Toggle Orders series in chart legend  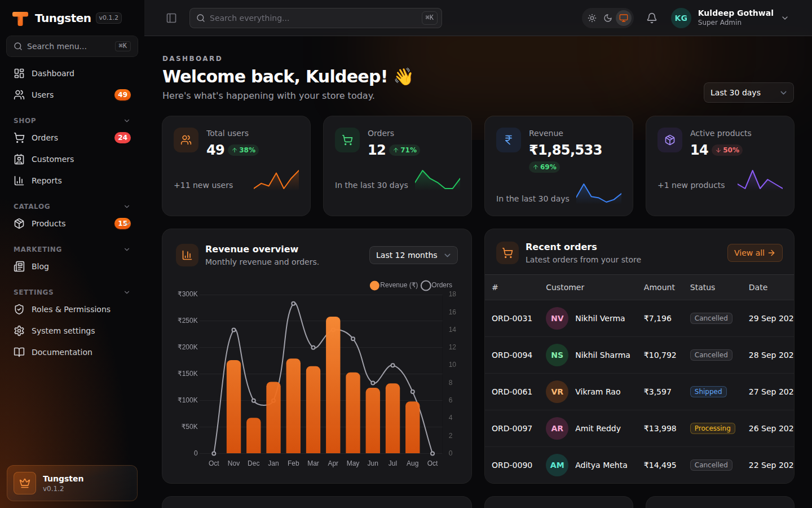[436, 285]
